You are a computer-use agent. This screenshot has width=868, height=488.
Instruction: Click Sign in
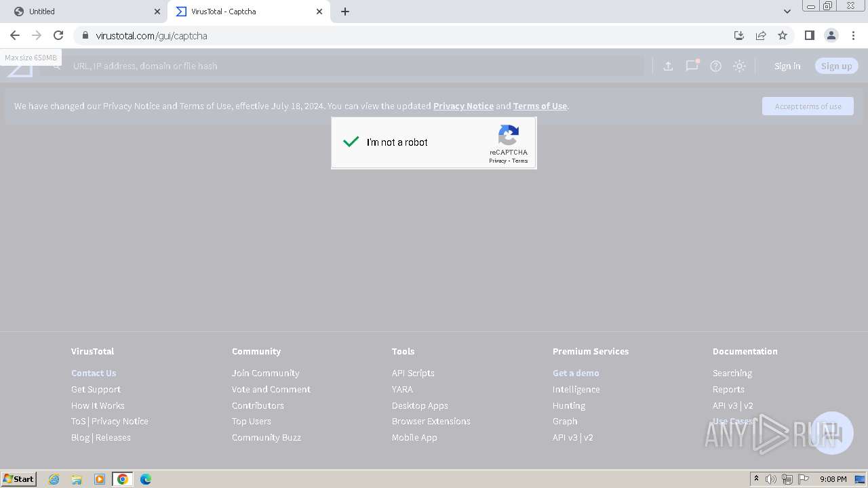click(x=787, y=66)
